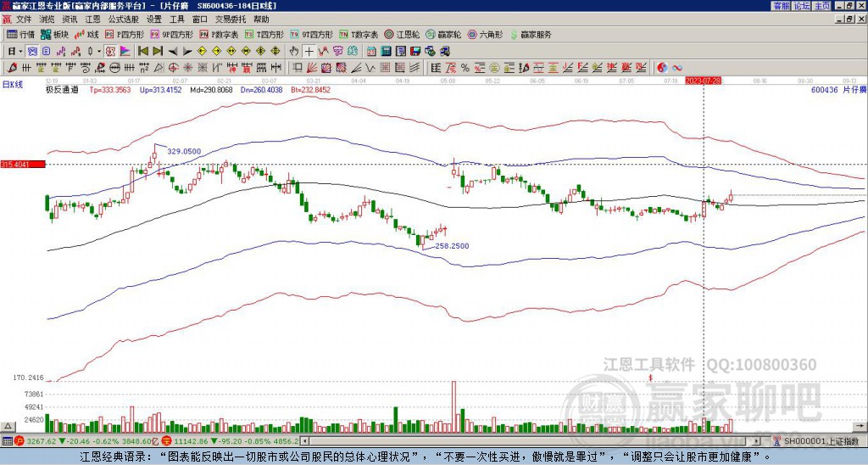Viewport: 868px width, 465px height.
Task: Open the 公式选股 menu
Action: 124,20
